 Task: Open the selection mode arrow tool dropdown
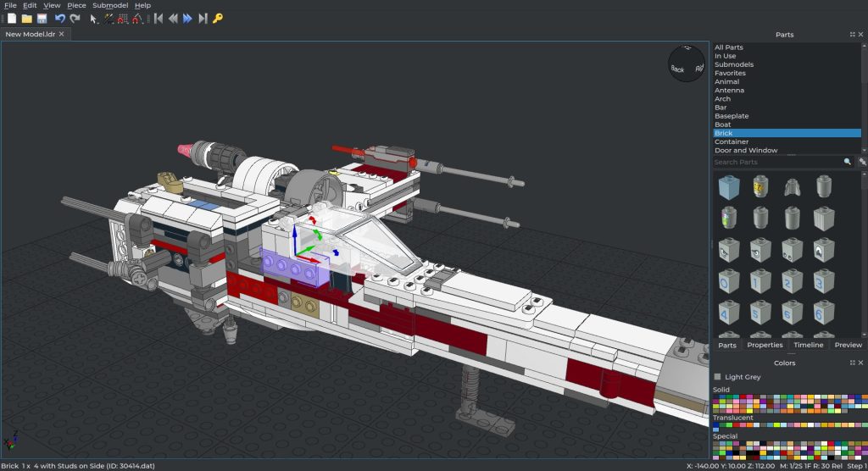coord(93,19)
